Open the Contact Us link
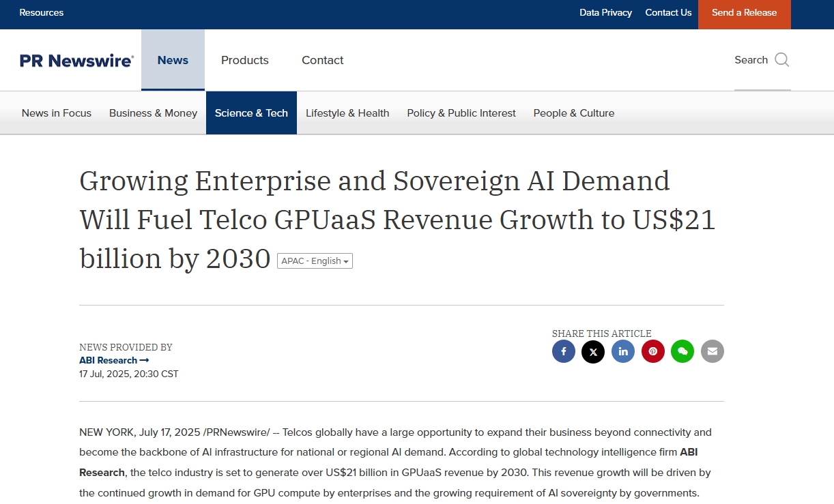 [668, 12]
